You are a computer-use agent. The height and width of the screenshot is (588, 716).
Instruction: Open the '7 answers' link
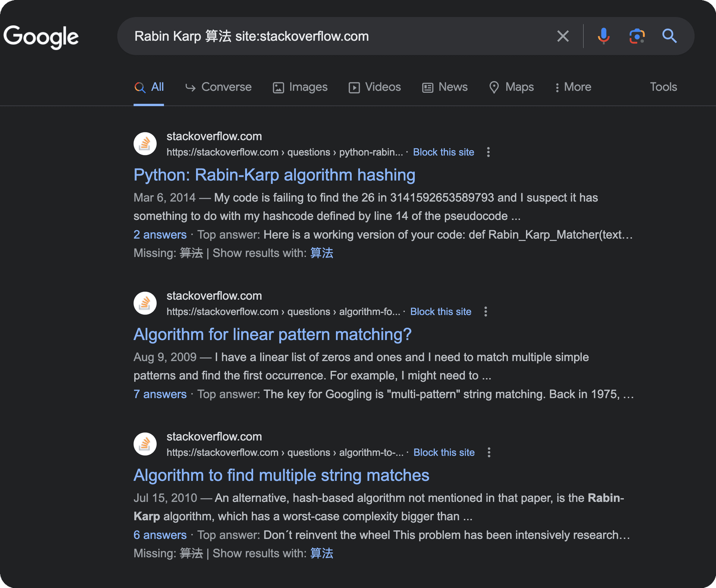point(160,394)
